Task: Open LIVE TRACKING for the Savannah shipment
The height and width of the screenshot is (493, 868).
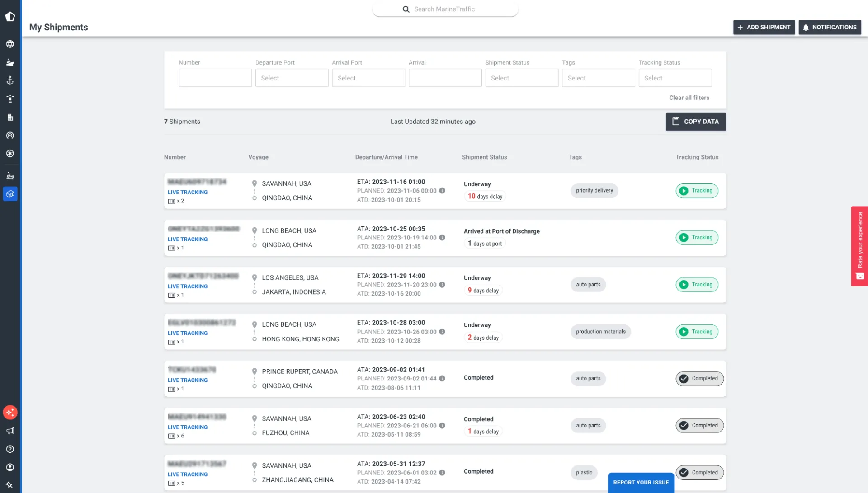Action: (x=187, y=192)
